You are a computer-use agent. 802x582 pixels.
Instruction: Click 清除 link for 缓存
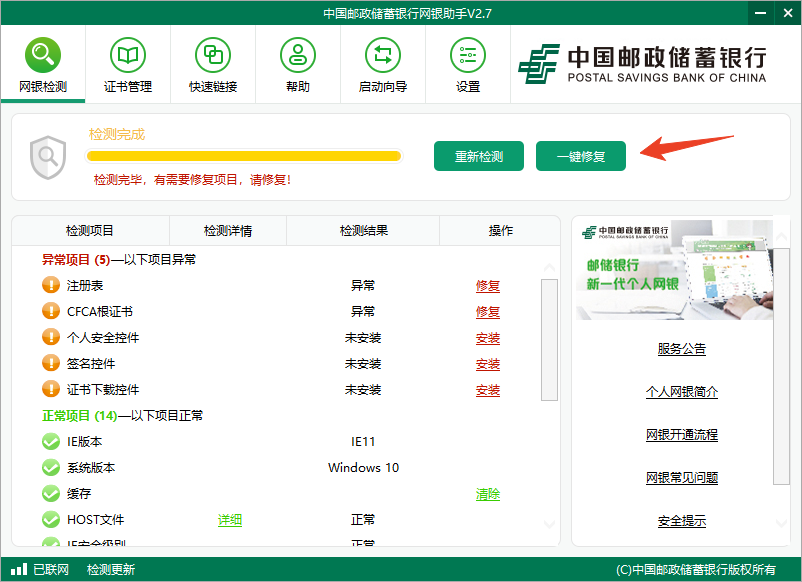(487, 494)
